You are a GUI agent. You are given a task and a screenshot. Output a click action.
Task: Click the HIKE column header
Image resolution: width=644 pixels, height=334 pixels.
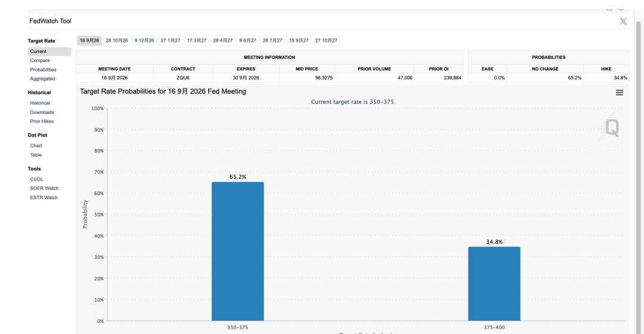click(606, 69)
